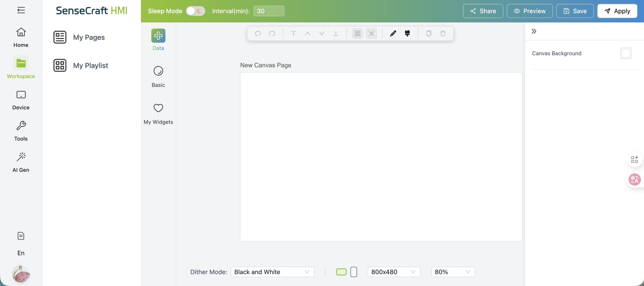Toggle Sleep Mode switch
This screenshot has width=644, height=286.
pos(195,11)
